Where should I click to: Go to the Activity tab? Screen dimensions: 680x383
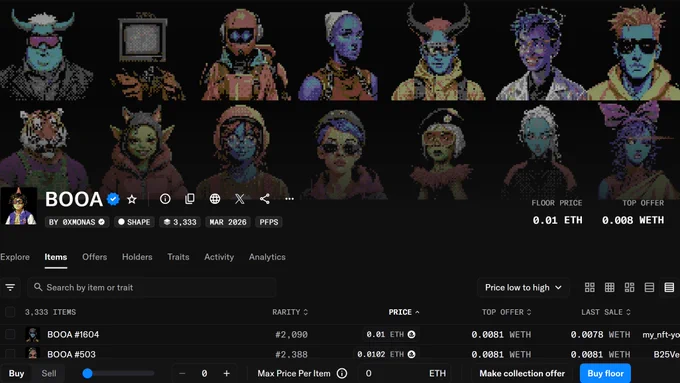(x=219, y=257)
